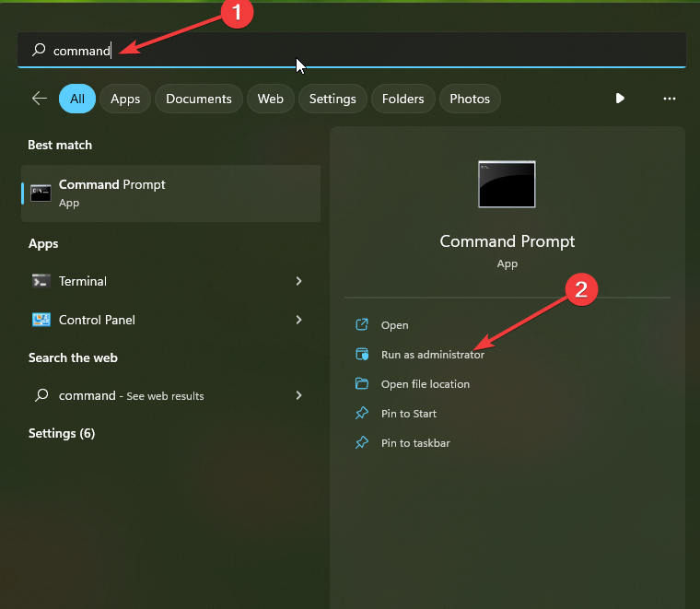Click the Command Prompt title in preview pane
700x609 pixels.
[x=507, y=241]
